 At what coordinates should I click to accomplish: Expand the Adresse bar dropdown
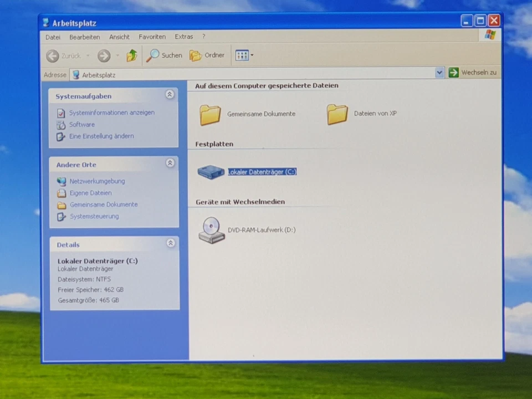439,73
